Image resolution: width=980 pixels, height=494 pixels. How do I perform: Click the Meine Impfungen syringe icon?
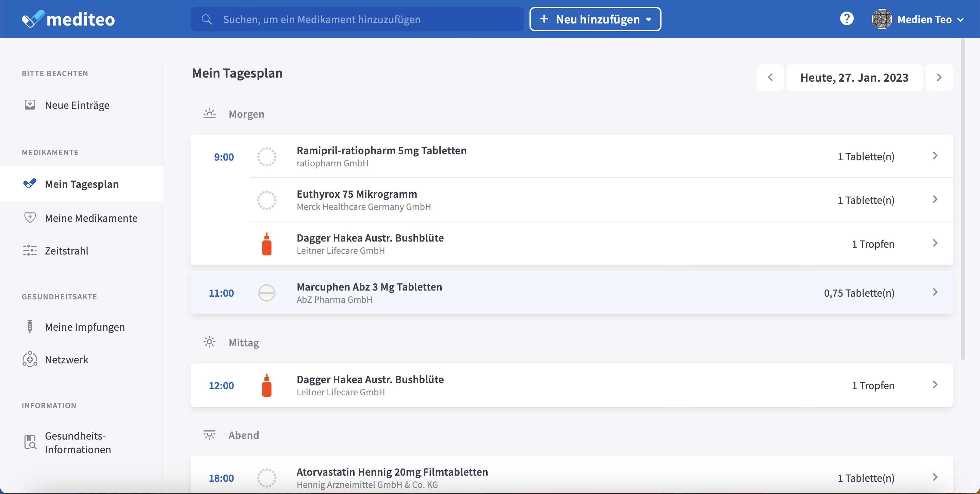pos(30,327)
